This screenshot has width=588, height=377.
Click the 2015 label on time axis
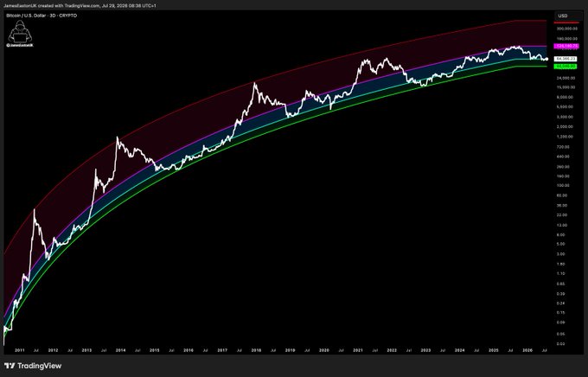pos(155,350)
